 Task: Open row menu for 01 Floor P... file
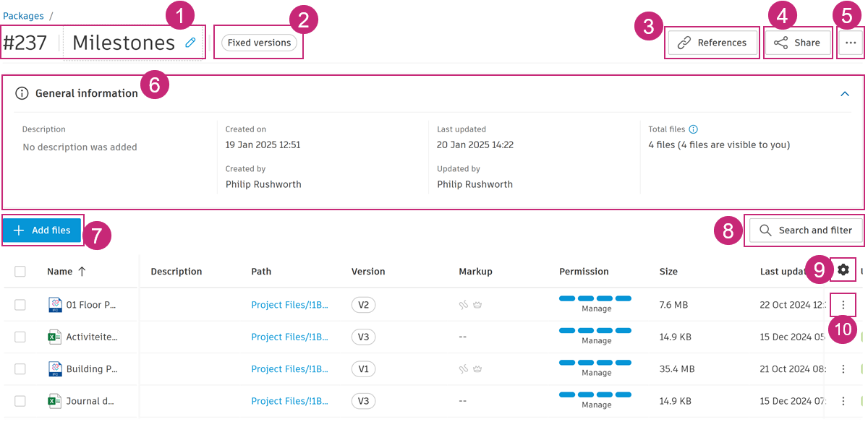(843, 305)
